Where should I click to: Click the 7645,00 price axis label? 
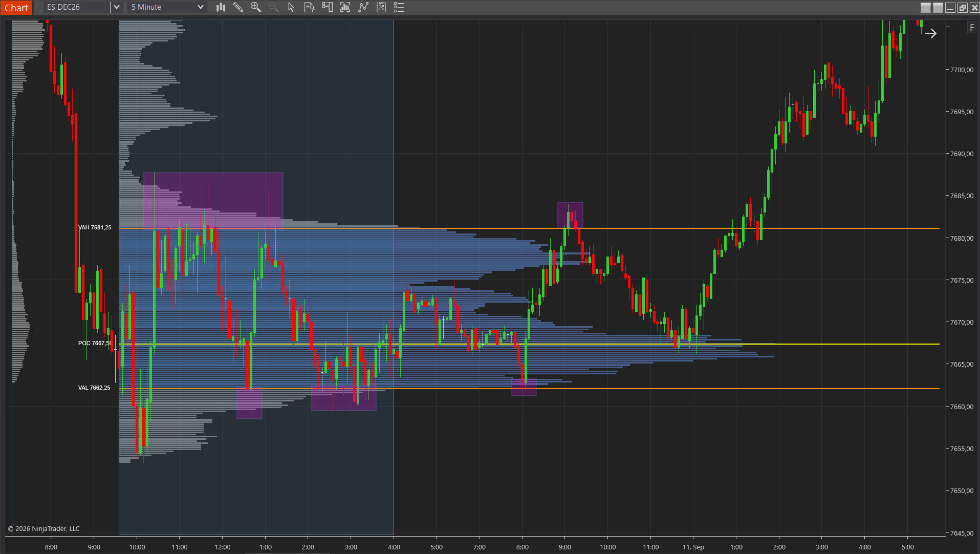click(x=962, y=533)
